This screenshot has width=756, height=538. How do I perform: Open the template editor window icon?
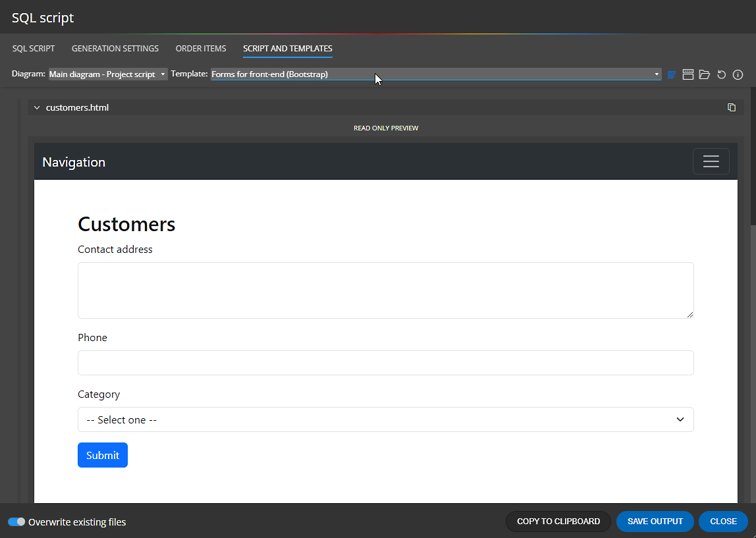[688, 74]
